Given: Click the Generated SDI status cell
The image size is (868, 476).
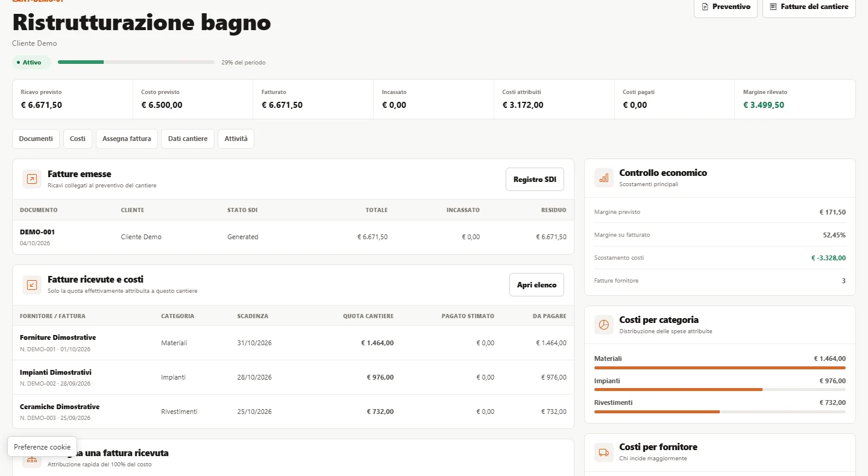Looking at the screenshot, I should pyautogui.click(x=242, y=237).
